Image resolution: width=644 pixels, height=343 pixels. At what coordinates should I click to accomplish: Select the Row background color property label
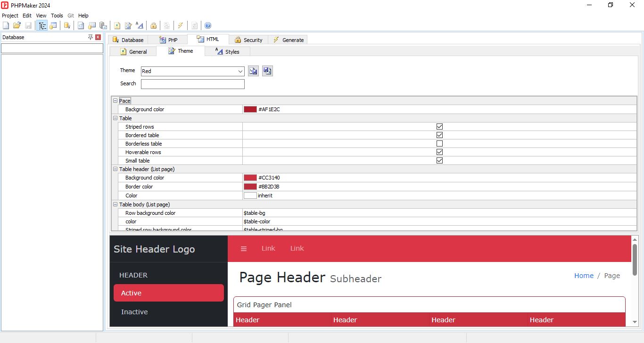(x=150, y=213)
